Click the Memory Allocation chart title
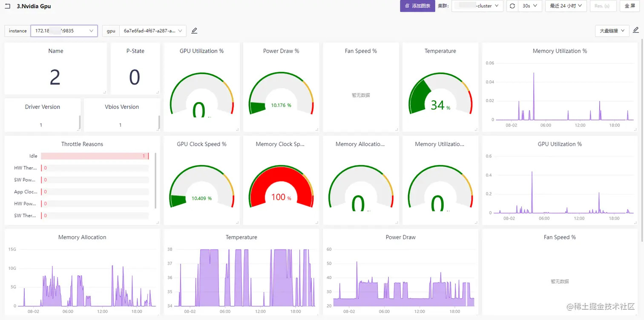This screenshot has width=644, height=320. (x=82, y=237)
